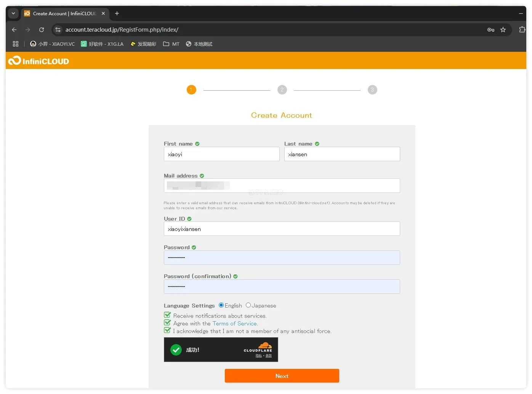
Task: Open the 小羿 - XIAOYI.VC bookmark
Action: (53, 44)
